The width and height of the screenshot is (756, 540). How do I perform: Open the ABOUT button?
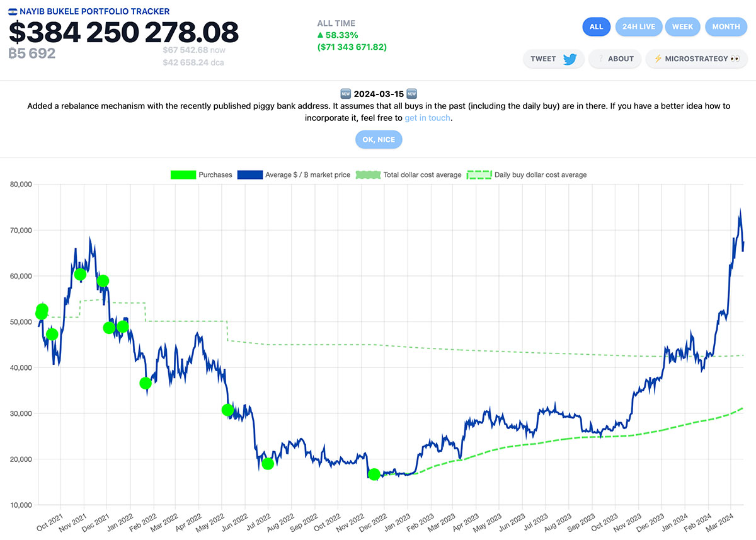[x=615, y=59]
